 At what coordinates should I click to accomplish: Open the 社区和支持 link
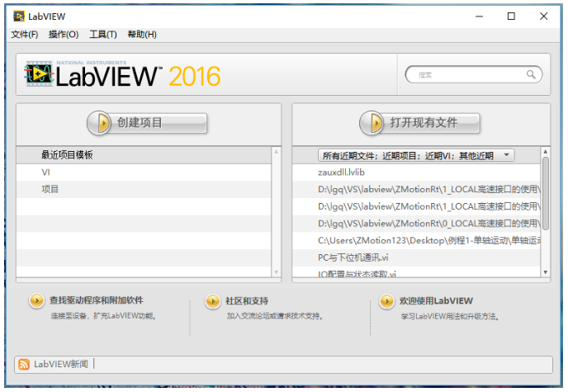click(247, 301)
